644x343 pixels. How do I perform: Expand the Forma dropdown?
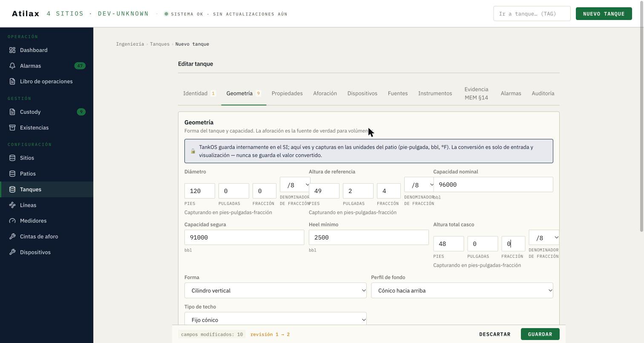(275, 291)
